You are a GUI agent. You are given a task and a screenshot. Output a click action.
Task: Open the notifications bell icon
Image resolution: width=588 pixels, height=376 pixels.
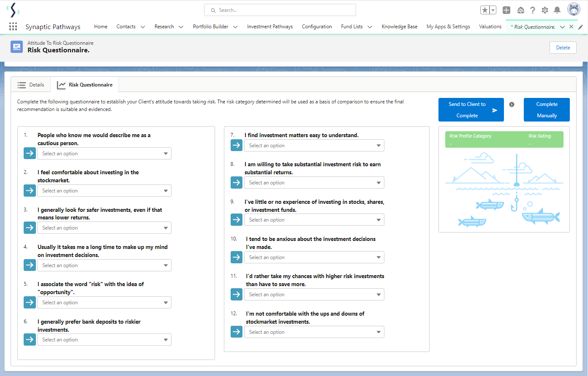tap(558, 9)
